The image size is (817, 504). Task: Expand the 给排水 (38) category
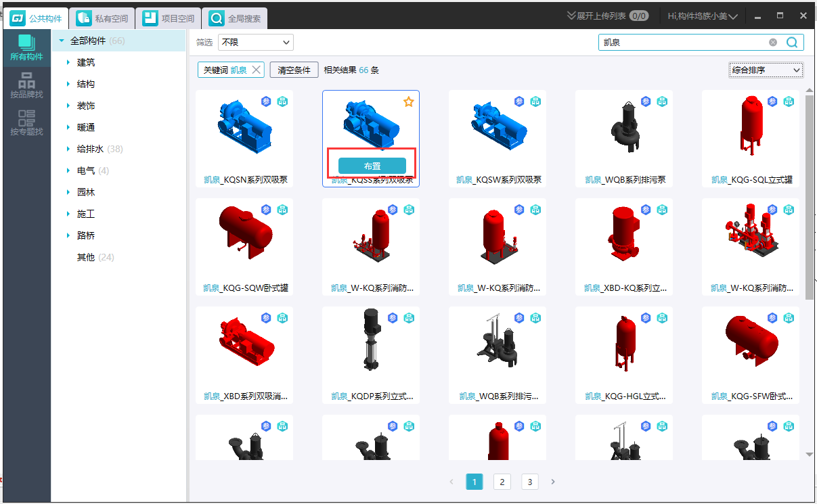coord(68,149)
